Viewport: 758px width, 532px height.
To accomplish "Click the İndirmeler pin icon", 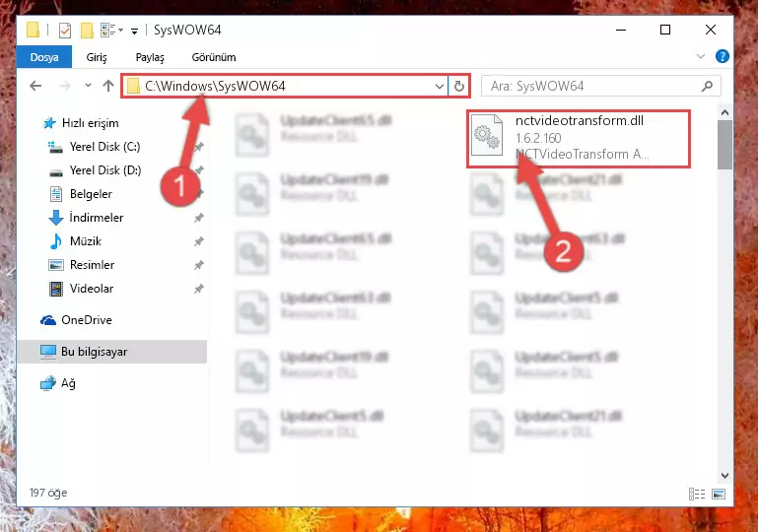I will pyautogui.click(x=198, y=218).
